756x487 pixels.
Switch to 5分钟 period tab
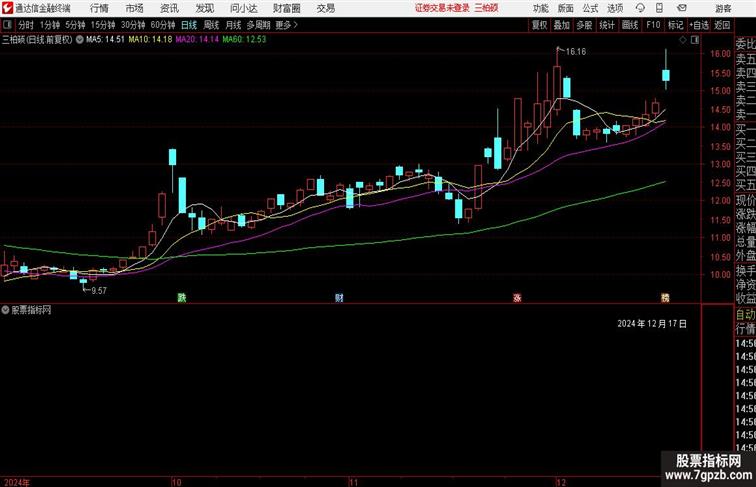[x=75, y=25]
